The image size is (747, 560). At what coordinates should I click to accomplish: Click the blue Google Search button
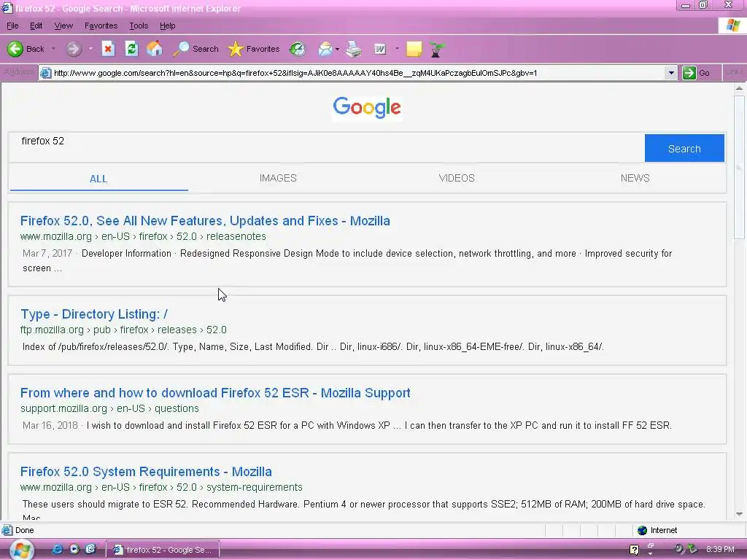click(684, 149)
